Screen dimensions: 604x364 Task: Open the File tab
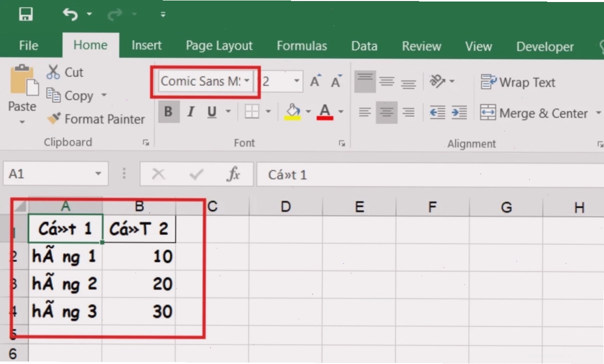[x=29, y=46]
